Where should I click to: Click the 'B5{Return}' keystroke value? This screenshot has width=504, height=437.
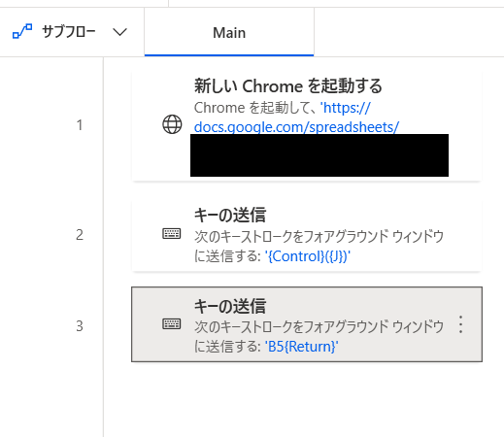coord(302,347)
